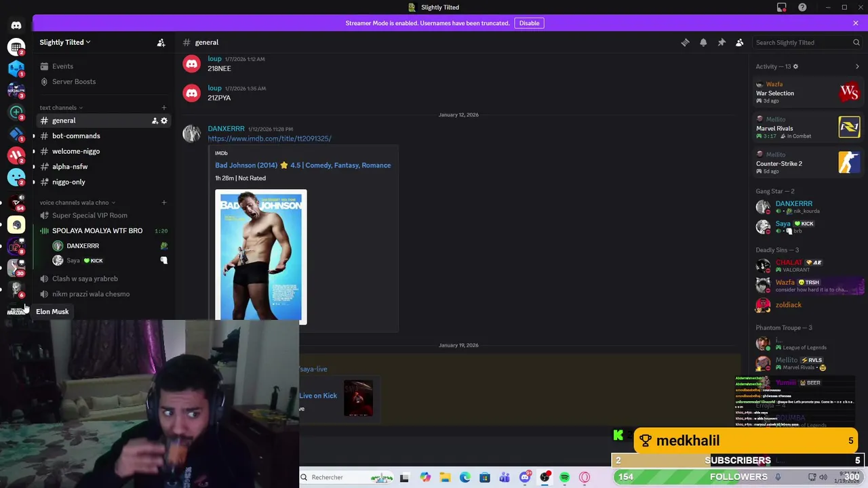Add a channel to text channels
Screen dimensions: 868x488
point(163,108)
